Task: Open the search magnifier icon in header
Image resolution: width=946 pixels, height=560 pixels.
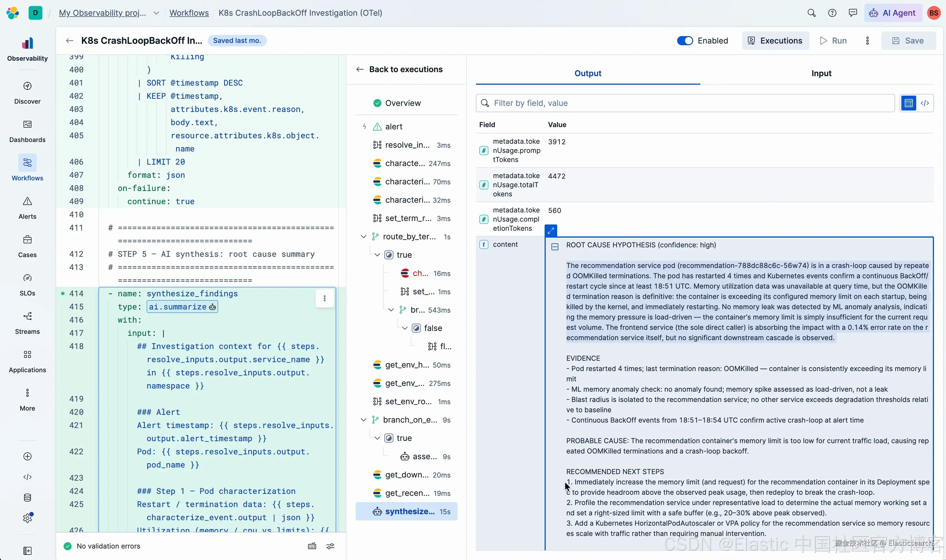Action: point(811,13)
